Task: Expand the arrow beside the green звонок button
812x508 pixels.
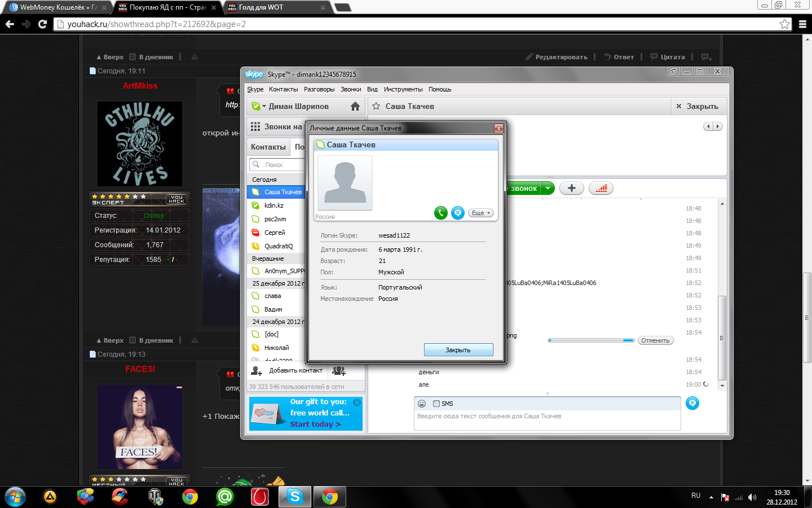Action: 548,189
